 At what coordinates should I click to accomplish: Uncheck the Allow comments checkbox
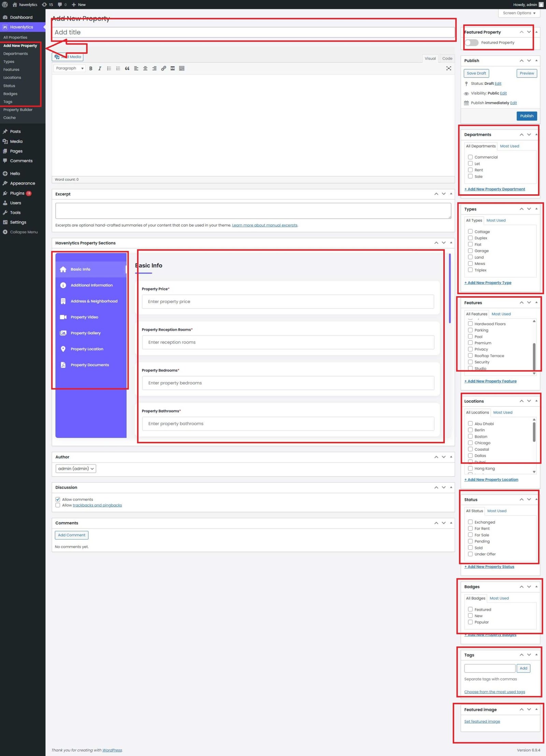pyautogui.click(x=58, y=499)
